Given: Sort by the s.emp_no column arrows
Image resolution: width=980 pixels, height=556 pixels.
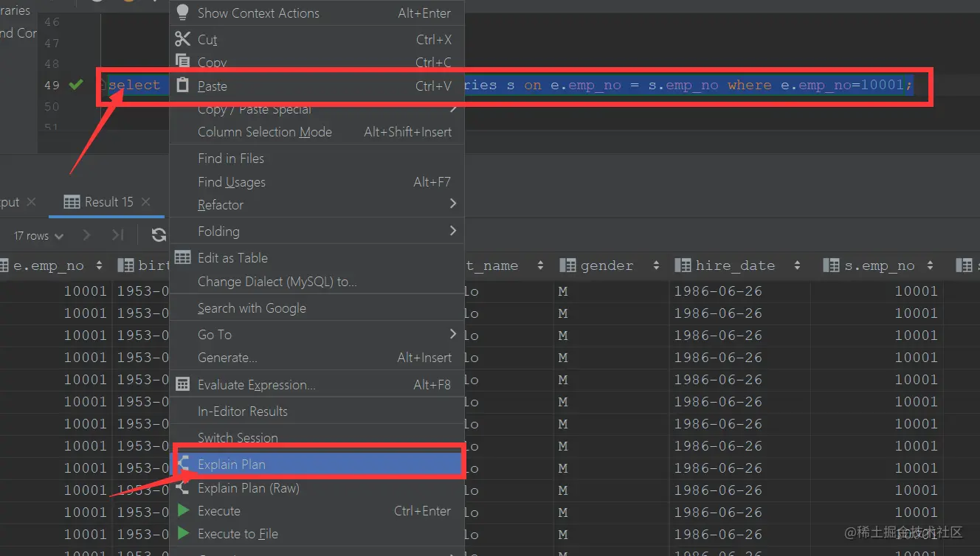Looking at the screenshot, I should pos(930,265).
